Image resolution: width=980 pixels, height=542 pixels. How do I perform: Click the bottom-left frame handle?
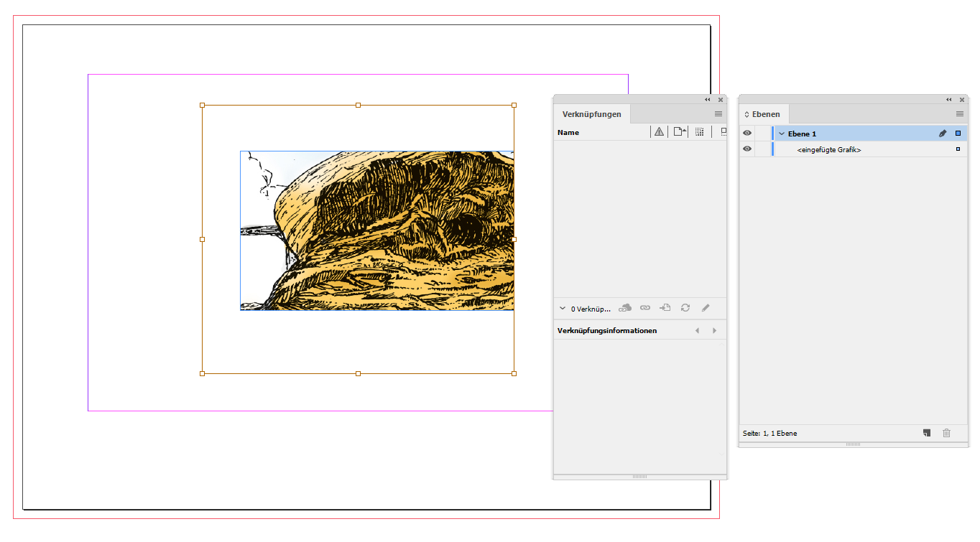tap(202, 373)
